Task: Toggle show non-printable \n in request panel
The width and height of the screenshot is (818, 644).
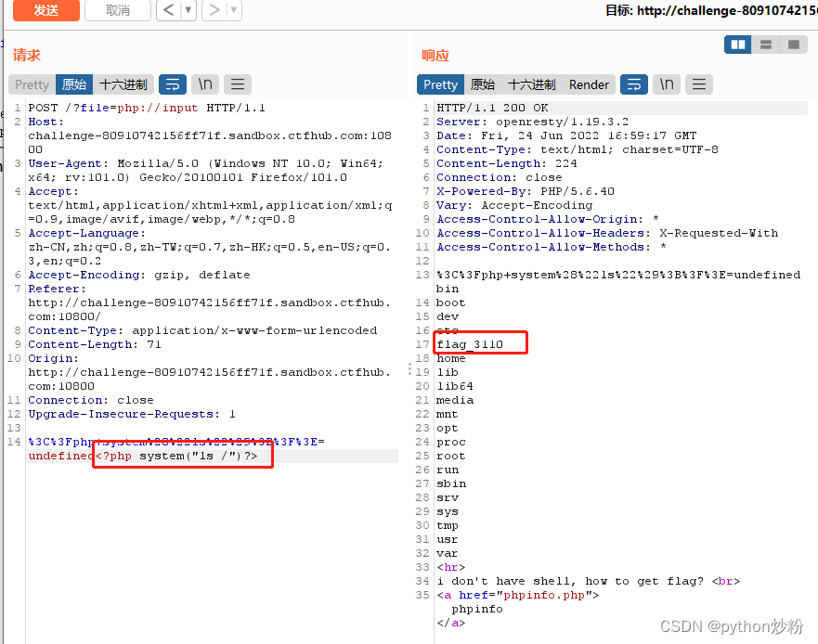Action: (205, 84)
